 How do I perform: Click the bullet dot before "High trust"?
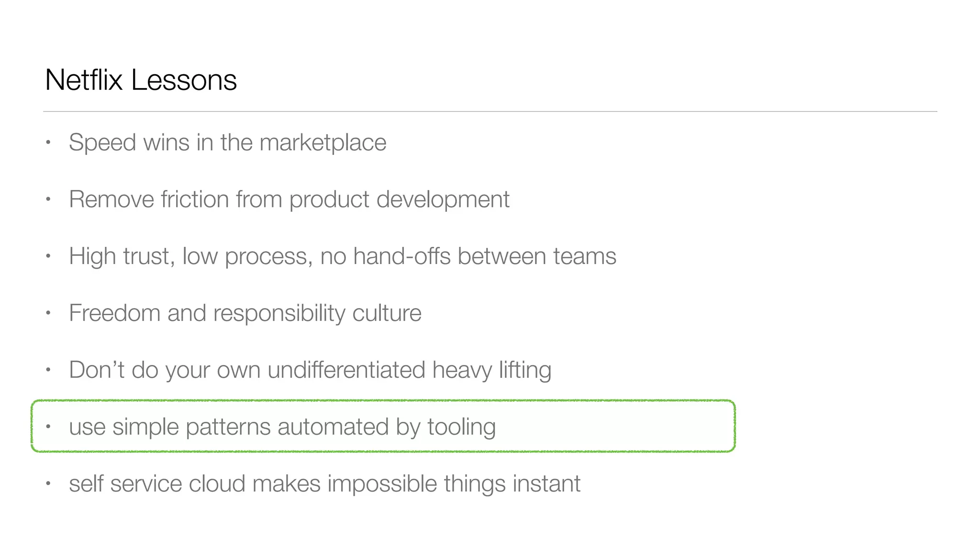(48, 256)
